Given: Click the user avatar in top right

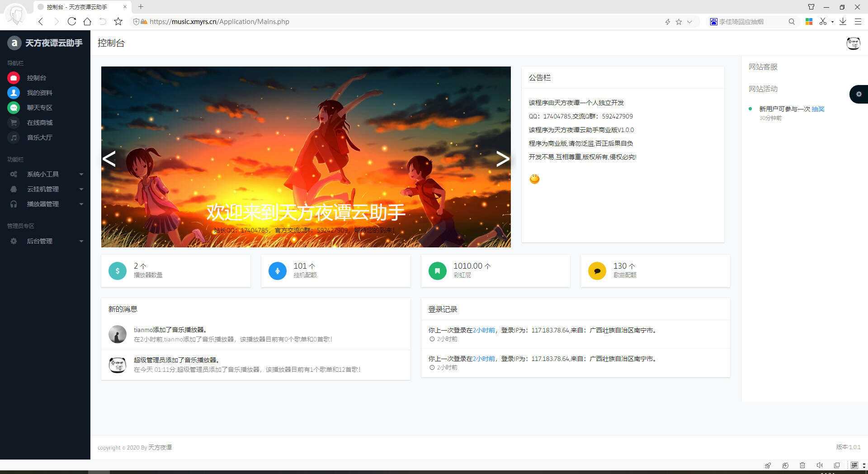Looking at the screenshot, I should coord(854,43).
